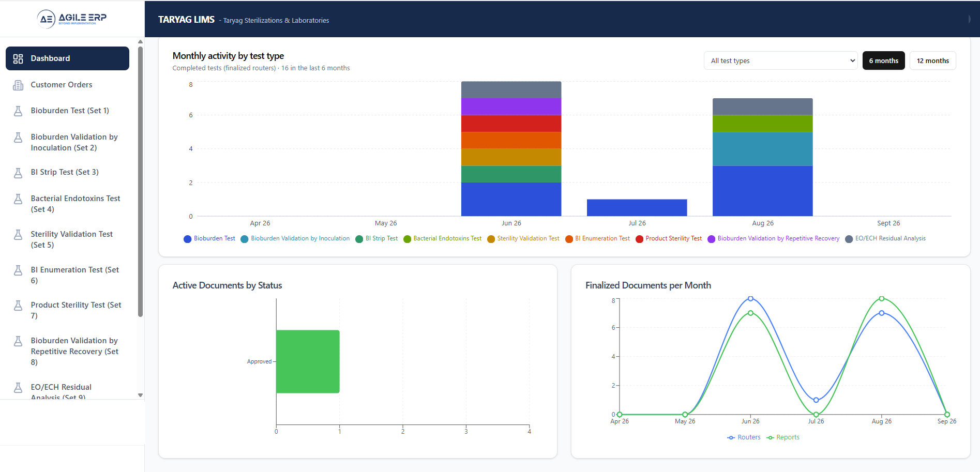
Task: Click the sidebar scrollbar thumb
Action: click(140, 181)
